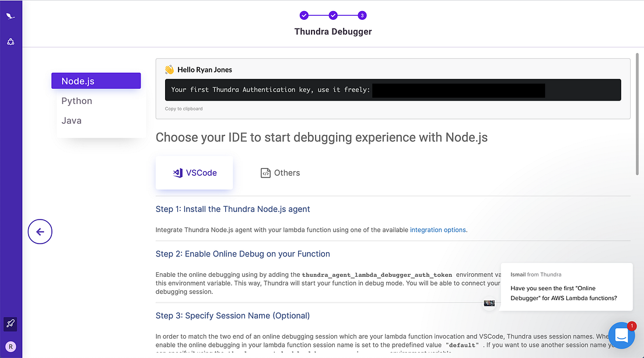Open the integration options link
The height and width of the screenshot is (358, 644).
click(x=437, y=230)
